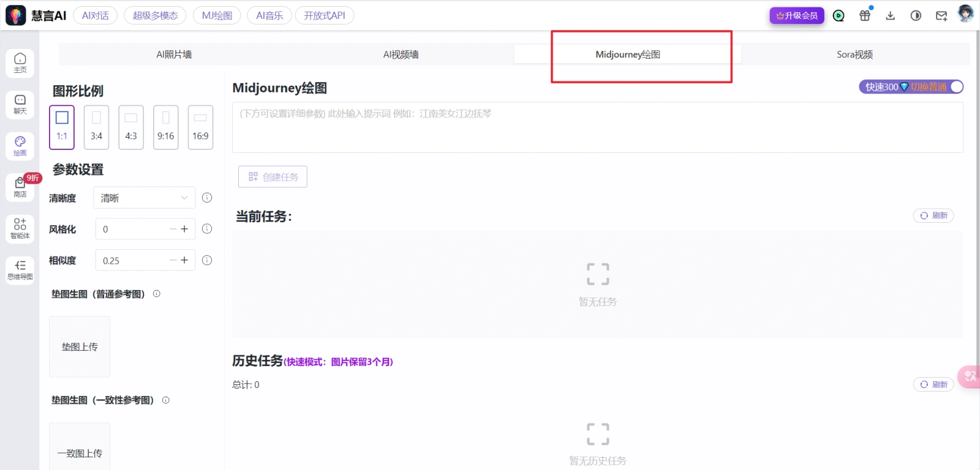The image size is (980, 470).
Task: Refresh the 历史任务 history list
Action: [x=933, y=384]
